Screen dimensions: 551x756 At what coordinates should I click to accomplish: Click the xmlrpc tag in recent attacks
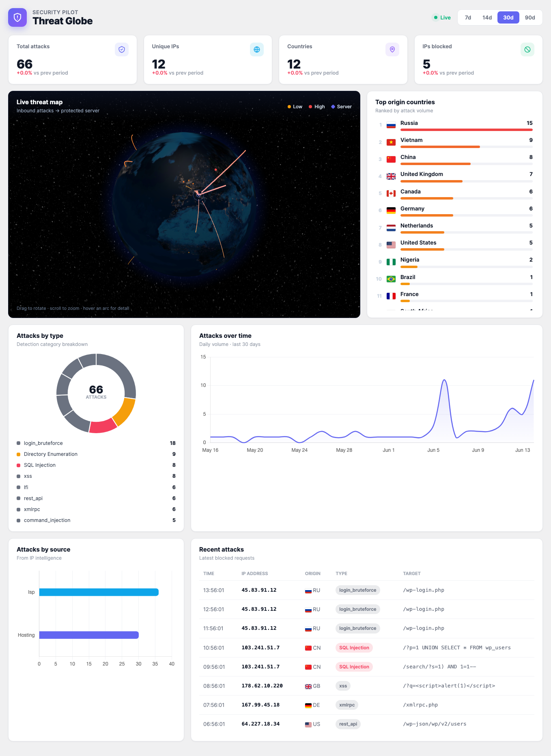[347, 705]
